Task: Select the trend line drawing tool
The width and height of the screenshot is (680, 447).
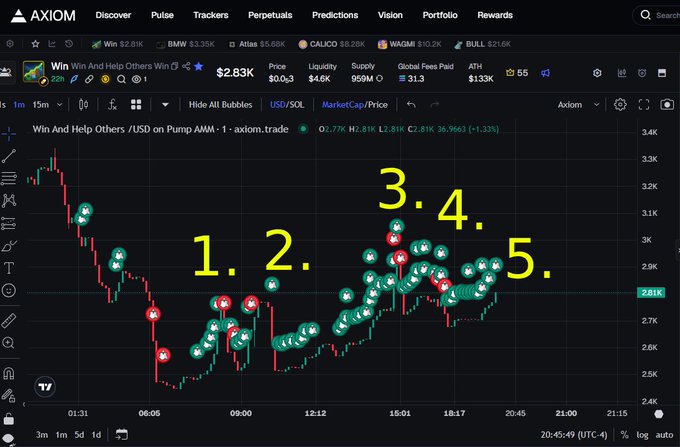Action: tap(9, 156)
